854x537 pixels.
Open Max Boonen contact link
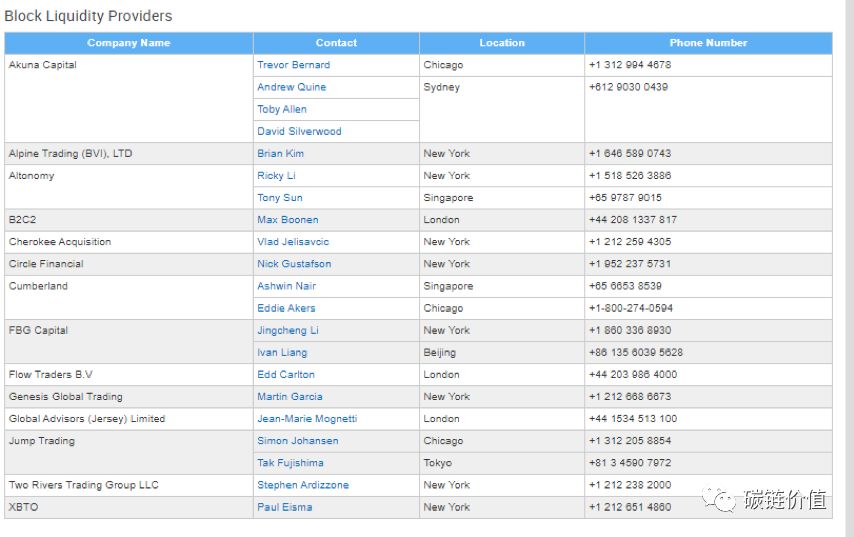tap(288, 219)
